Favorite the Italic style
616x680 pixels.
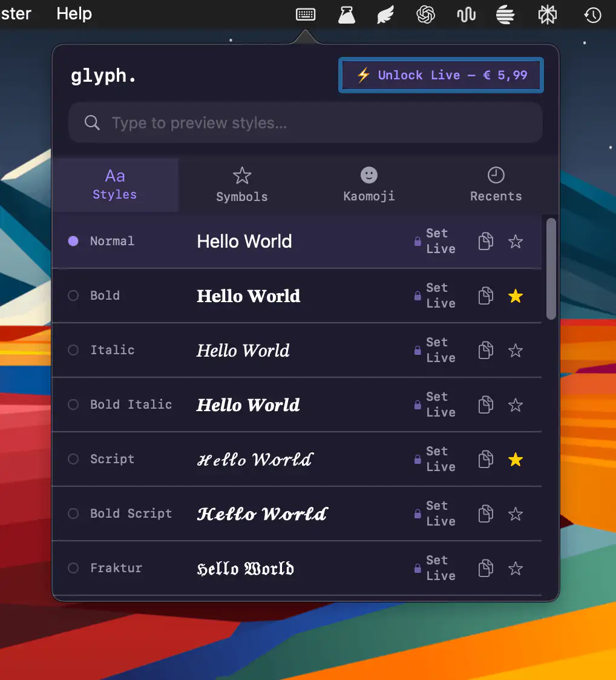tap(516, 350)
